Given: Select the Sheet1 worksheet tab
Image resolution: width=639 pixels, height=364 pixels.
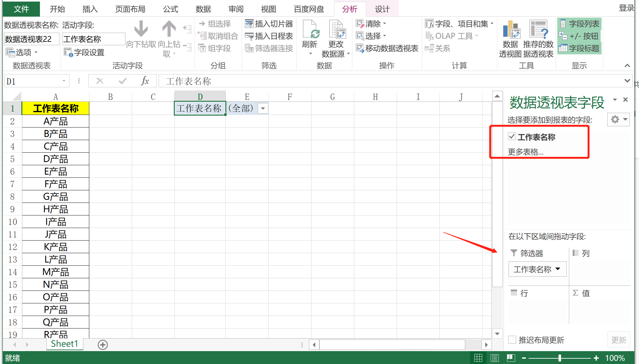Looking at the screenshot, I should [x=65, y=344].
